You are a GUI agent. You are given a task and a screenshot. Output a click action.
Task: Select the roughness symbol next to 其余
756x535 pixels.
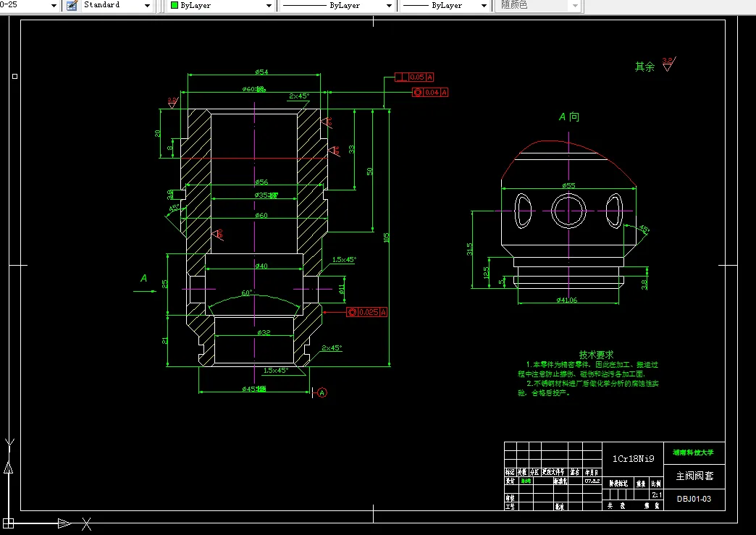(x=667, y=64)
